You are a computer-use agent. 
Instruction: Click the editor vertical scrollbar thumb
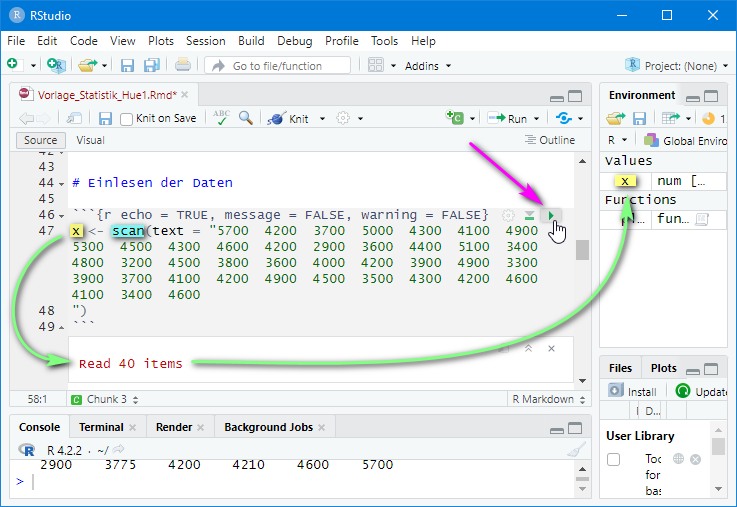coord(582,250)
